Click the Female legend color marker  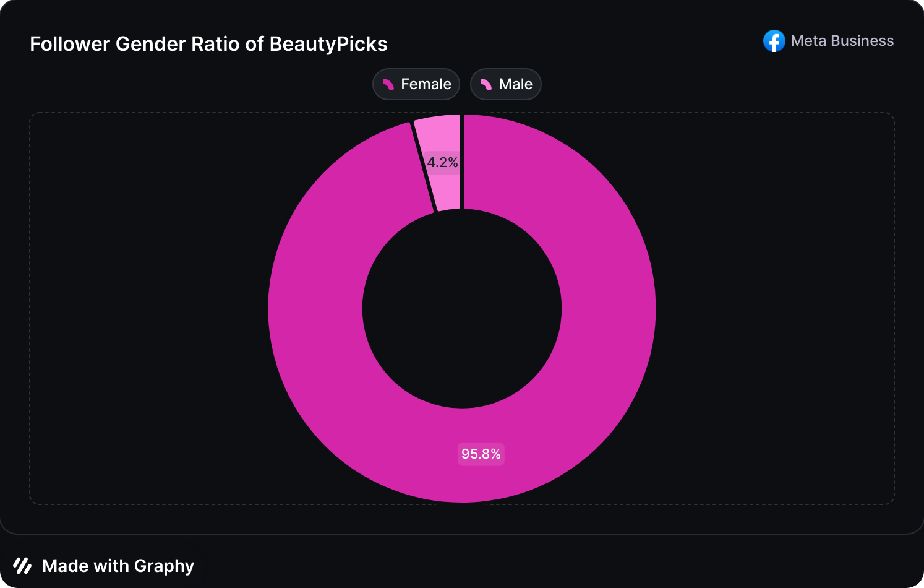pyautogui.click(x=388, y=84)
